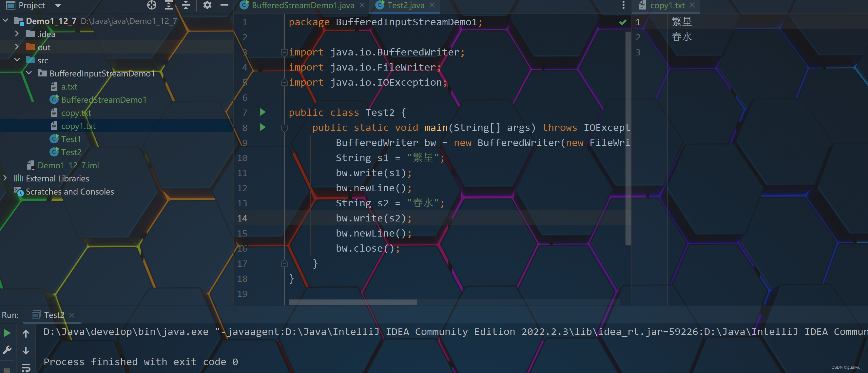Select Demo1_12_7.iml file
Screen dimensions: 868x373
[x=68, y=166]
